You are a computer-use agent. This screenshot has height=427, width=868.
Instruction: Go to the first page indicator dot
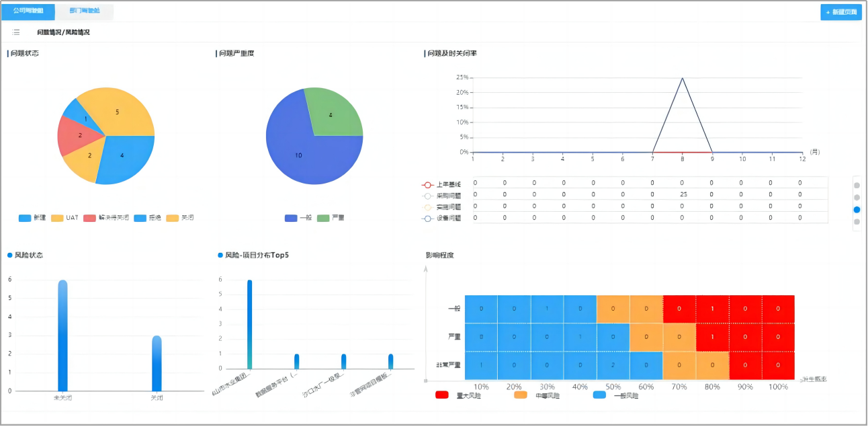tap(857, 185)
